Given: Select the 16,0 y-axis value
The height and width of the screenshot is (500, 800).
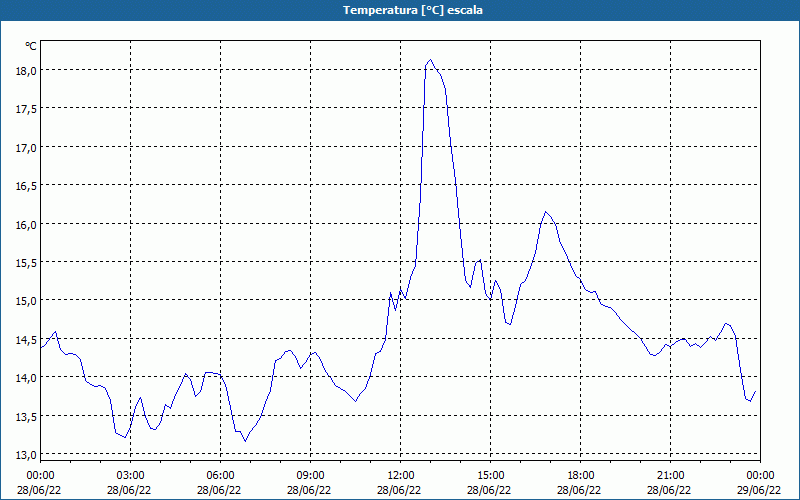Looking at the screenshot, I should pos(27,224).
